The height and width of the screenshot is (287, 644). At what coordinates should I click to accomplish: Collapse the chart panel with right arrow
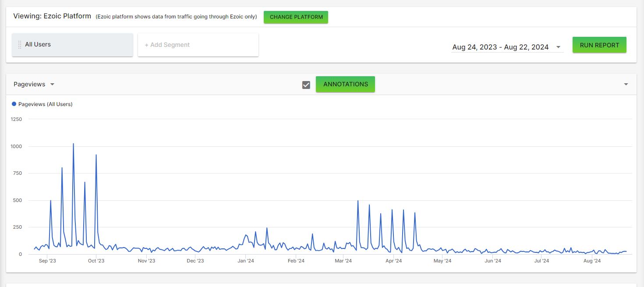coord(626,84)
